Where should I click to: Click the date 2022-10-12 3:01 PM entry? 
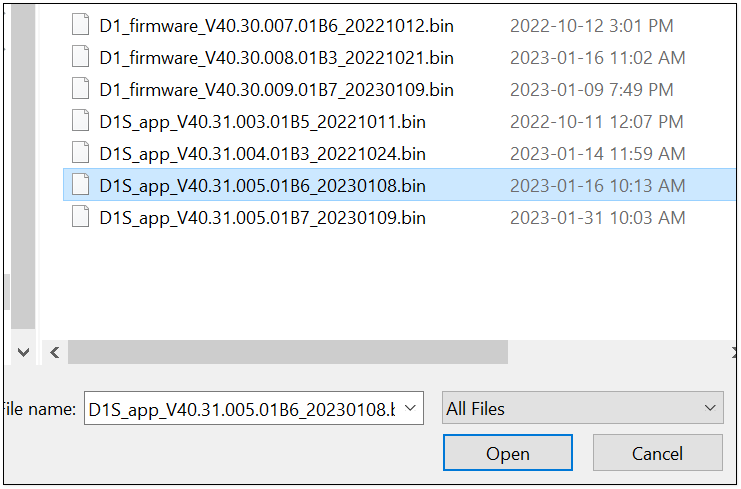coord(592,26)
